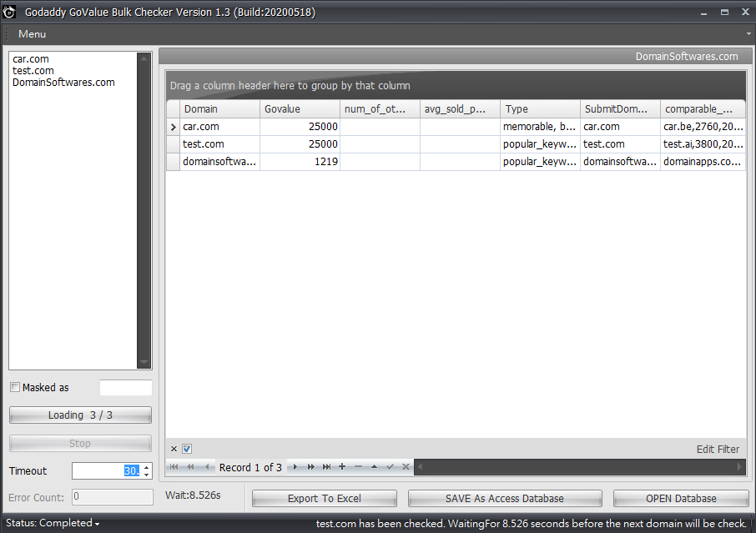756x533 pixels.
Task: Click the end-edit checkmark icon
Action: tap(390, 466)
